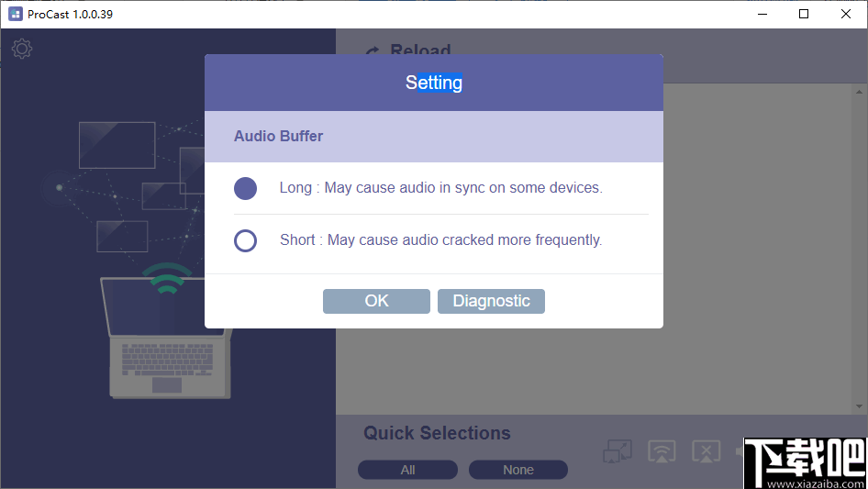The width and height of the screenshot is (868, 489).
Task: Click the None quick selection button
Action: tap(517, 470)
